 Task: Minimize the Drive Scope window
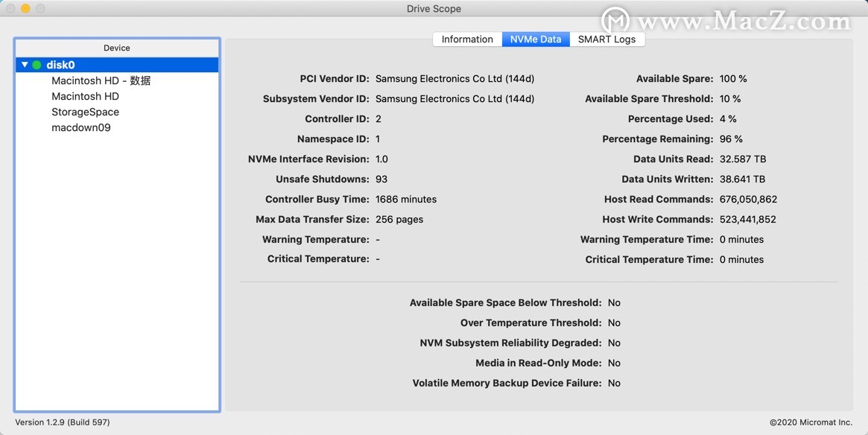25,8
